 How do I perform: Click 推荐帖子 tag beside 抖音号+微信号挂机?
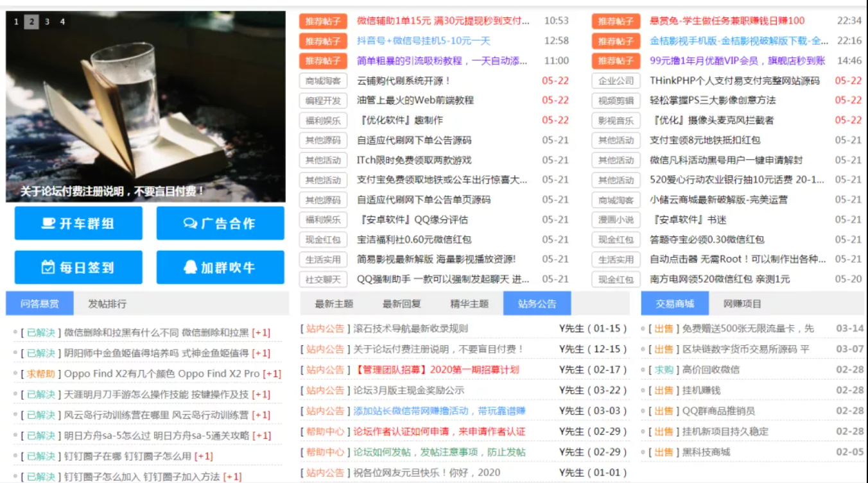pos(323,41)
